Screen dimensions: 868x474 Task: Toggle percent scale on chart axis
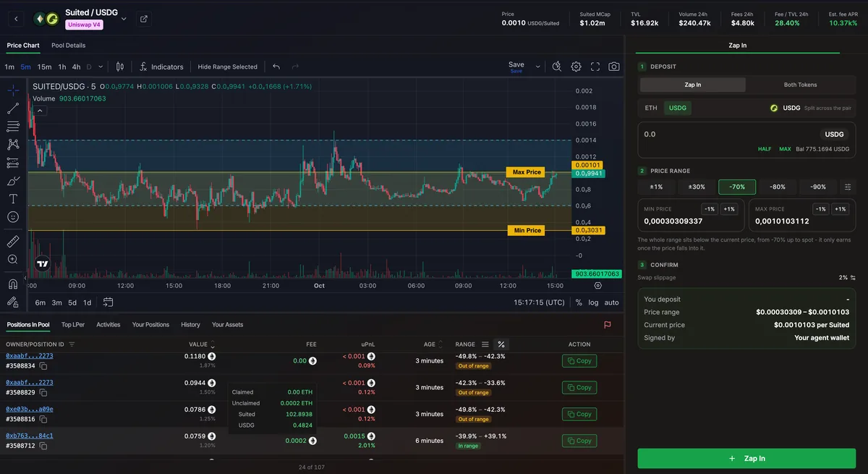[579, 302]
